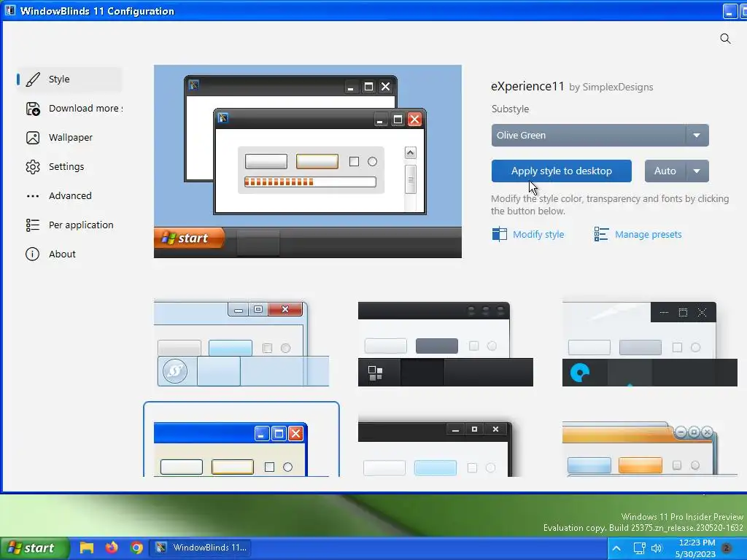747x560 pixels.
Task: Click the WindowBlinds title bar icon
Action: click(10, 10)
